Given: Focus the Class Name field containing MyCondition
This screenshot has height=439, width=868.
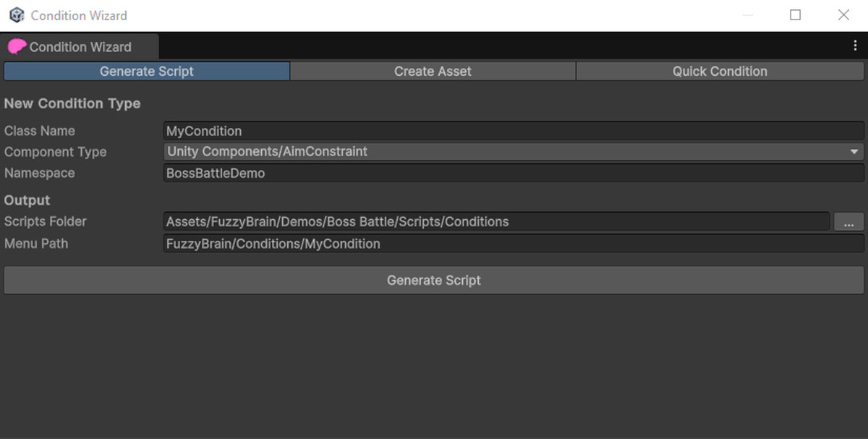Looking at the screenshot, I should tap(514, 131).
